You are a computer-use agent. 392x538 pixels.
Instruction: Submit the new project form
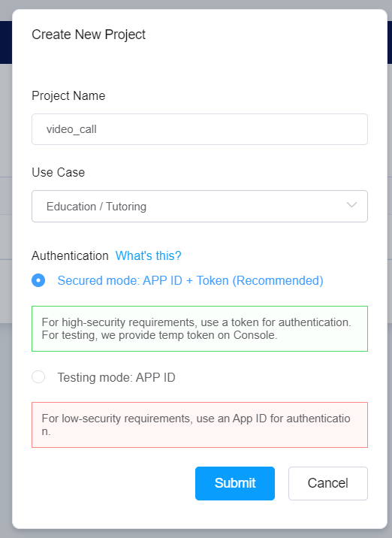(235, 483)
